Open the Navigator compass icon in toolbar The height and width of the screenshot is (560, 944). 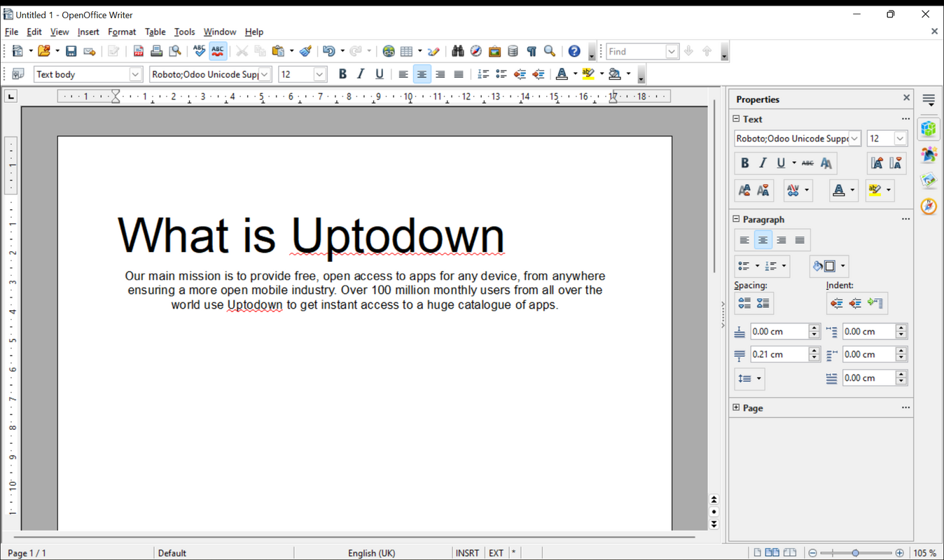point(476,51)
